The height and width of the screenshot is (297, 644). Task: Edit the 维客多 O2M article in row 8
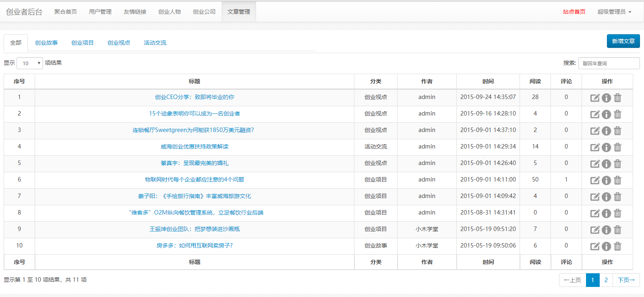click(x=595, y=213)
